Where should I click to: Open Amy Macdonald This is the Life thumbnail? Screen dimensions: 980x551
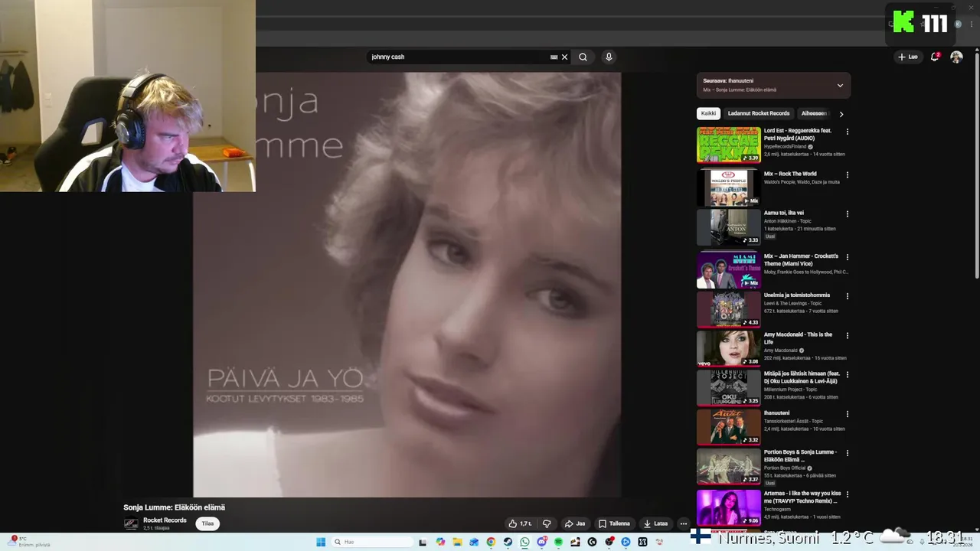728,348
